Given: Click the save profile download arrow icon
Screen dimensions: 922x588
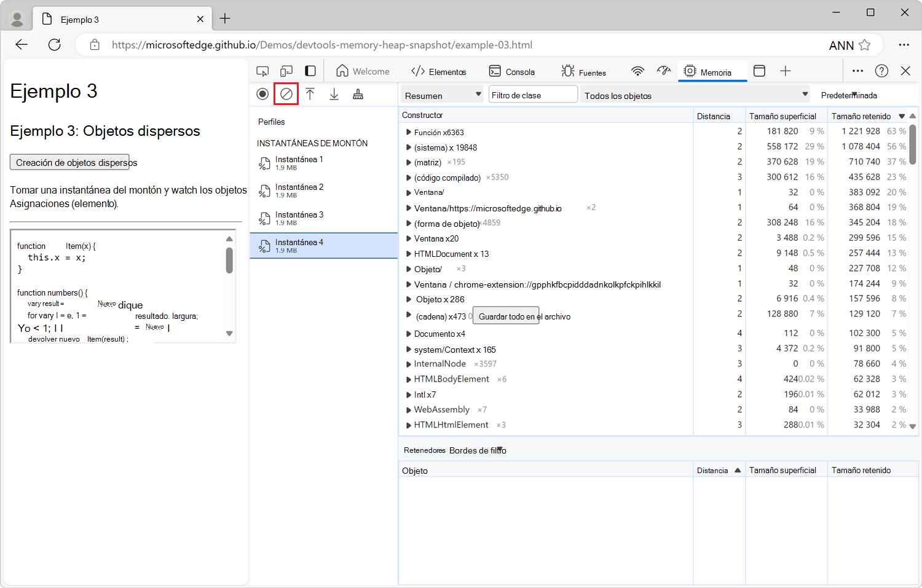Looking at the screenshot, I should click(x=334, y=94).
